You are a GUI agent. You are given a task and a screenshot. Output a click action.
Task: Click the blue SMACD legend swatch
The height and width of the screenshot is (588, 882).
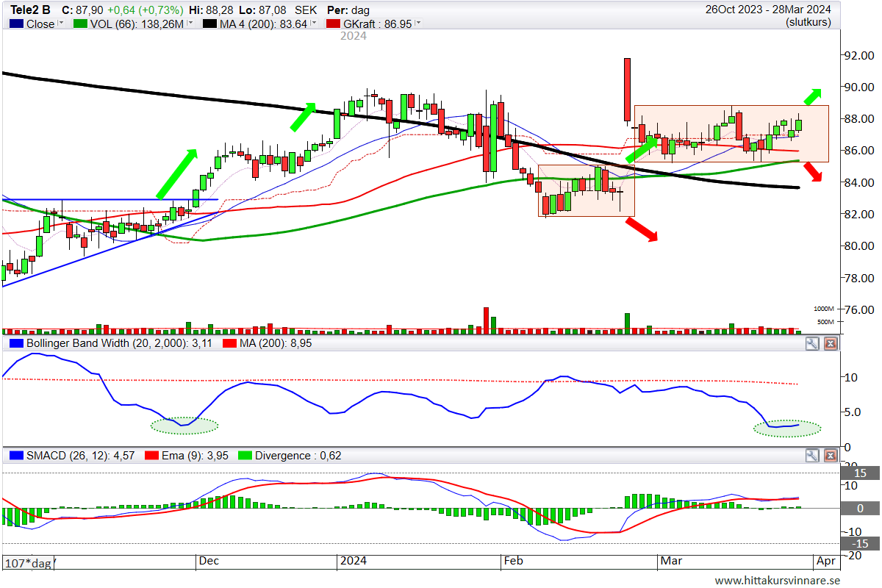(x=16, y=456)
